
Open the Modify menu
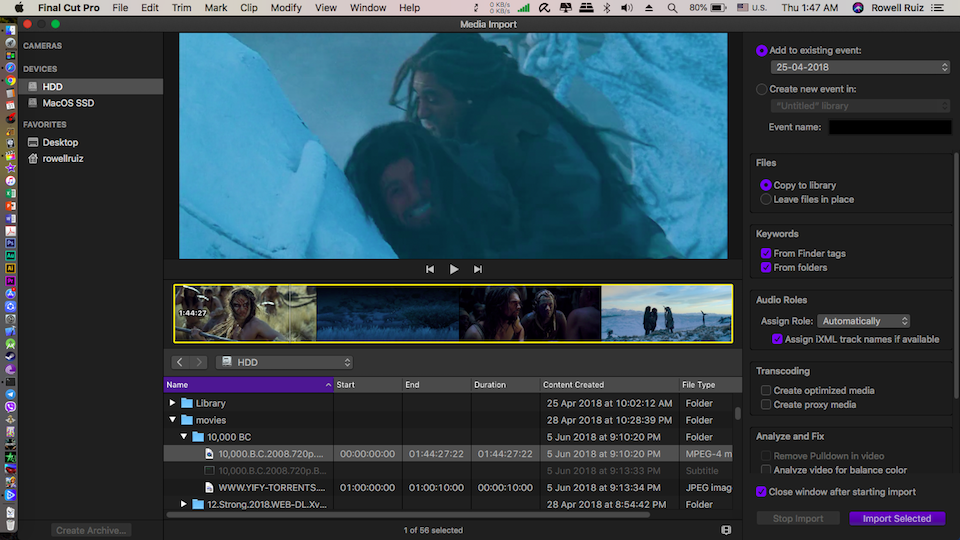tap(286, 8)
